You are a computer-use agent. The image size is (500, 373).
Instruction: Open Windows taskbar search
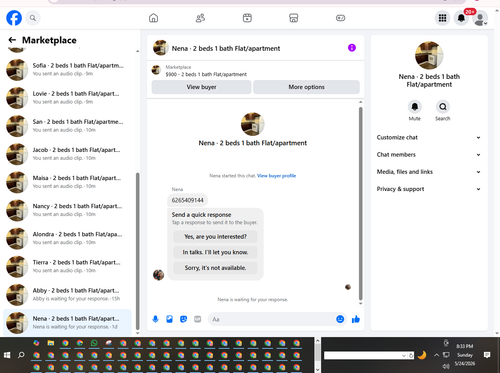point(21,355)
